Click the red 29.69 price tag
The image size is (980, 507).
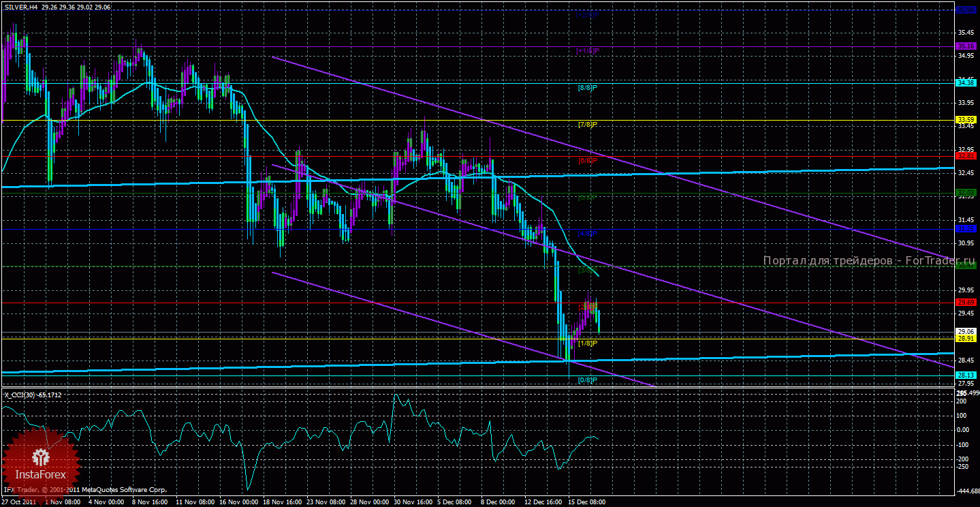tap(967, 302)
